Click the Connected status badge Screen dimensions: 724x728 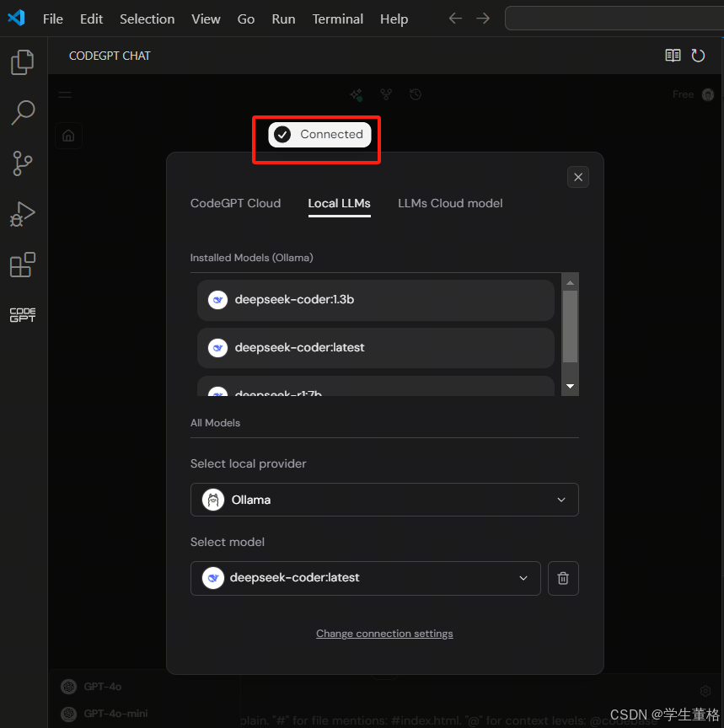(319, 135)
